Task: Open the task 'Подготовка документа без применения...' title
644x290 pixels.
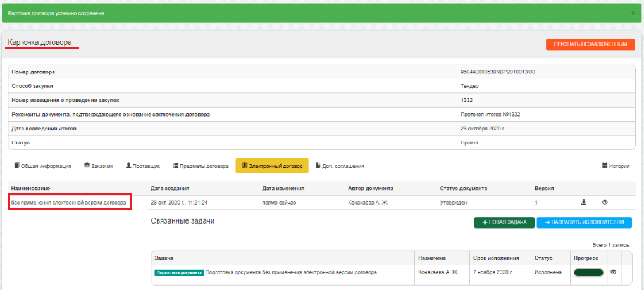Action: pyautogui.click(x=292, y=272)
